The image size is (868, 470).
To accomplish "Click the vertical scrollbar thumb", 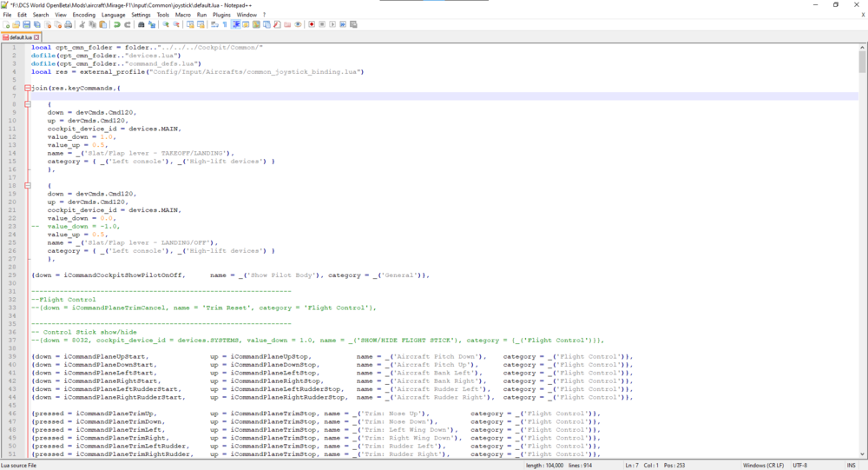I will coord(862,62).
